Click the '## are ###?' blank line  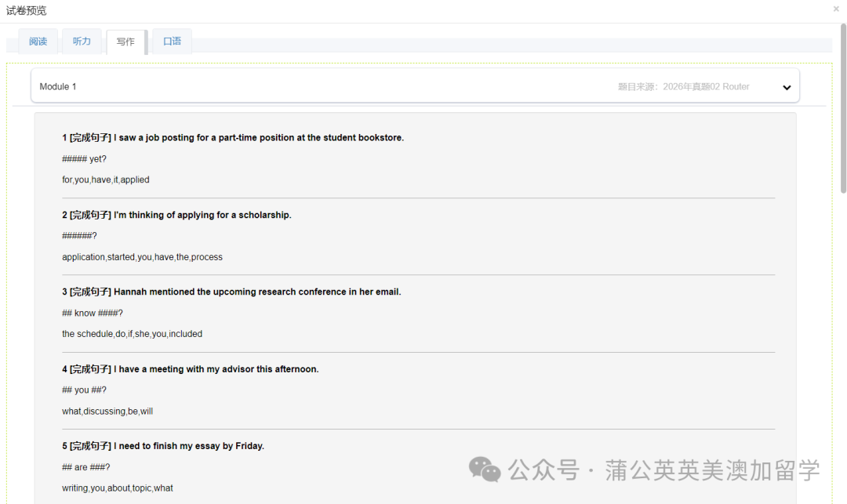[x=86, y=467]
